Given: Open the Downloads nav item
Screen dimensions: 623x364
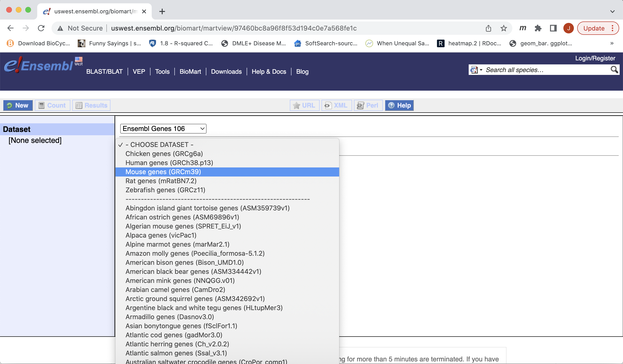Looking at the screenshot, I should 226,72.
